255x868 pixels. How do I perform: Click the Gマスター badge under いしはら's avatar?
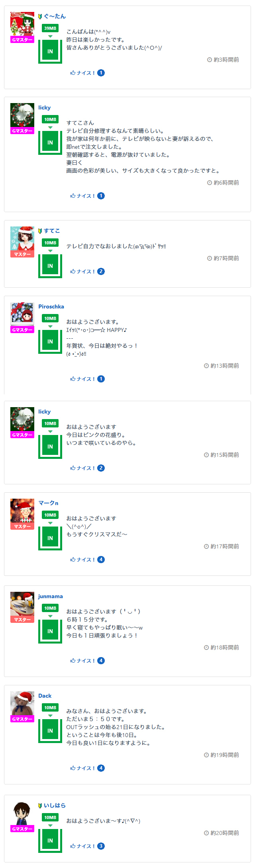click(22, 829)
